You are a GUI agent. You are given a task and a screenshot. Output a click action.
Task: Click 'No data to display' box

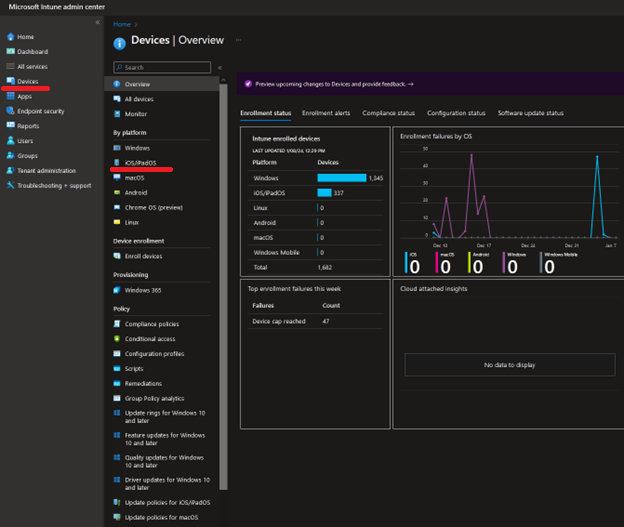click(x=510, y=365)
